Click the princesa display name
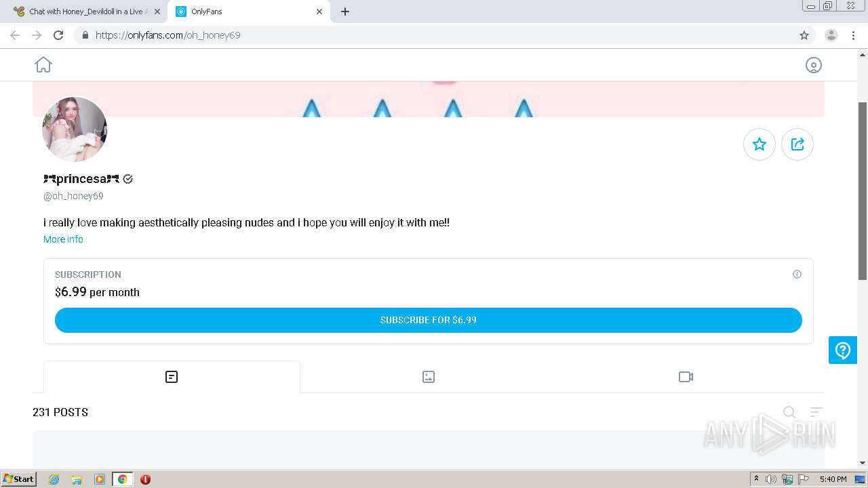This screenshot has height=488, width=868. 81,179
